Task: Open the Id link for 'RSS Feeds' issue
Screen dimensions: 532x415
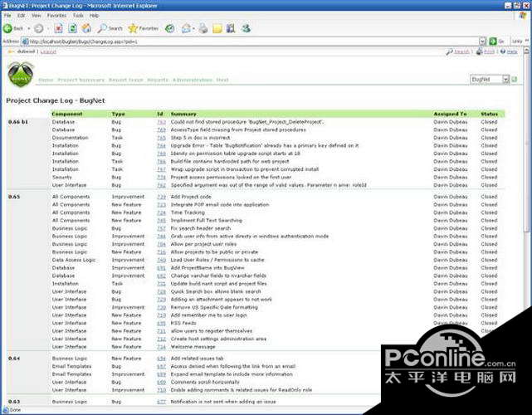Action: pyautogui.click(x=162, y=323)
